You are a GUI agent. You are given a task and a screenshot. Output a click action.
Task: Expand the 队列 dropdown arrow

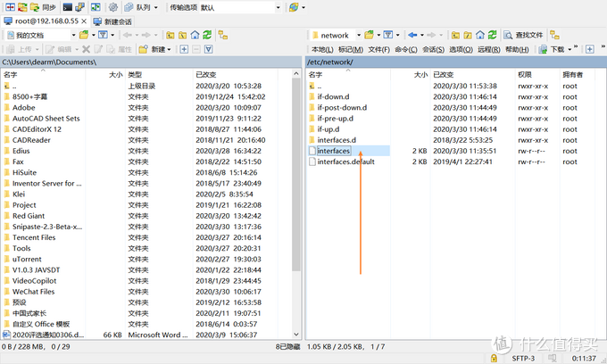(156, 7)
